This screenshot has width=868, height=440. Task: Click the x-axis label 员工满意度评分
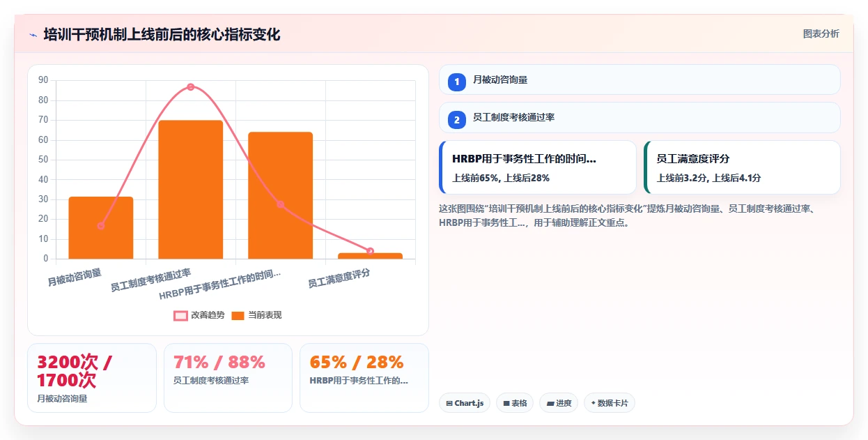(x=339, y=278)
